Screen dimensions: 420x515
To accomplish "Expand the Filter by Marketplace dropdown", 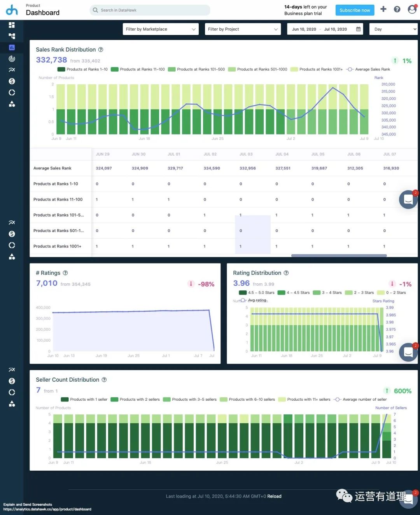I will pos(161,29).
